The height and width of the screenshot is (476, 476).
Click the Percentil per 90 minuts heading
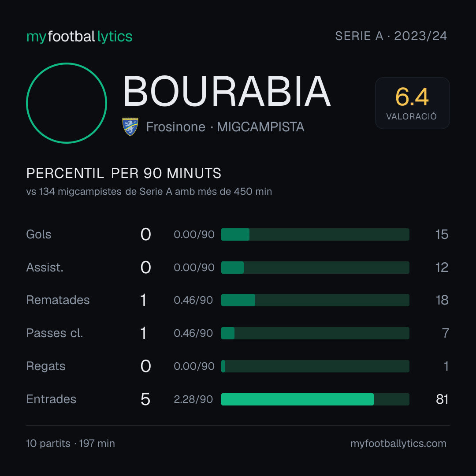point(124,173)
